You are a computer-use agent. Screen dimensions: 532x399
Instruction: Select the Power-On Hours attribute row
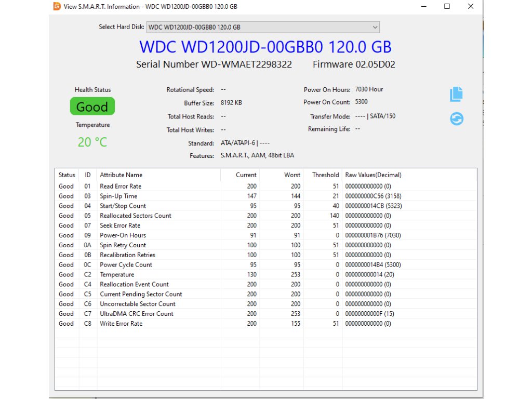(x=123, y=235)
